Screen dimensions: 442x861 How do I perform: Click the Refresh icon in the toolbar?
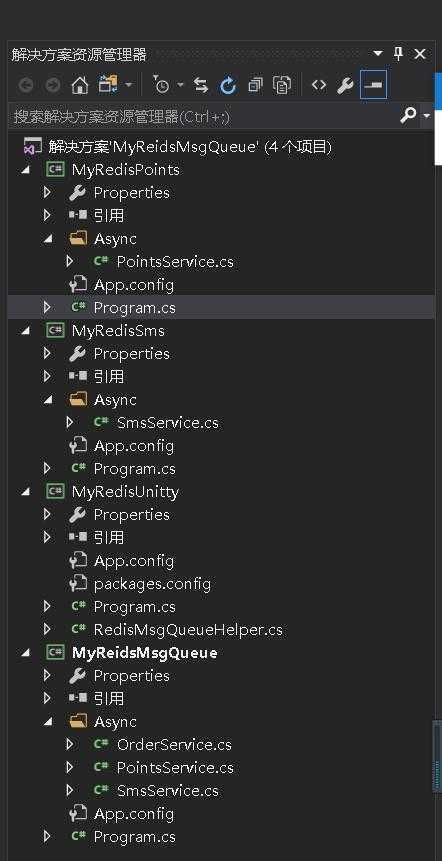228,85
